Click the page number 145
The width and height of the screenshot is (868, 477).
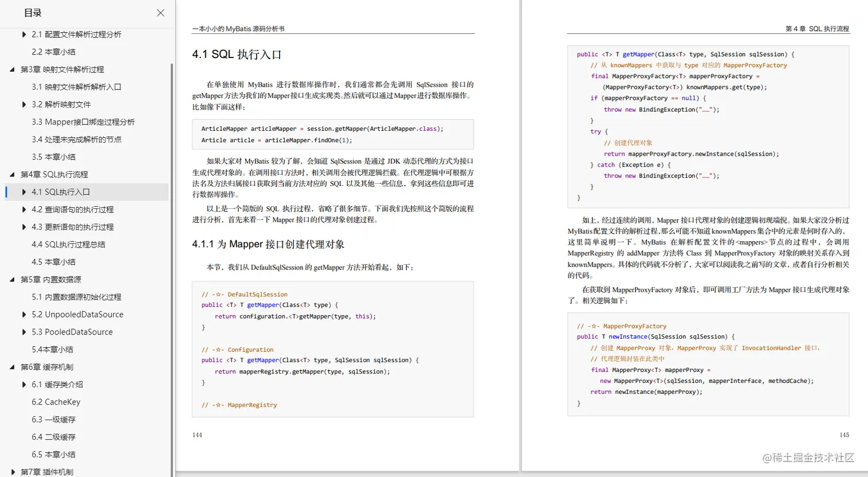point(844,435)
